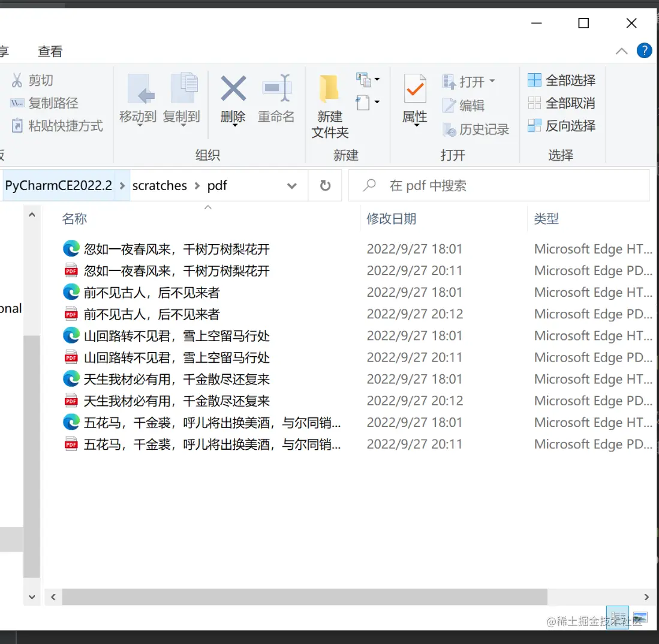Click the PyCharmCE2022.2 breadcrumb
Image resolution: width=659 pixels, height=644 pixels.
point(58,185)
